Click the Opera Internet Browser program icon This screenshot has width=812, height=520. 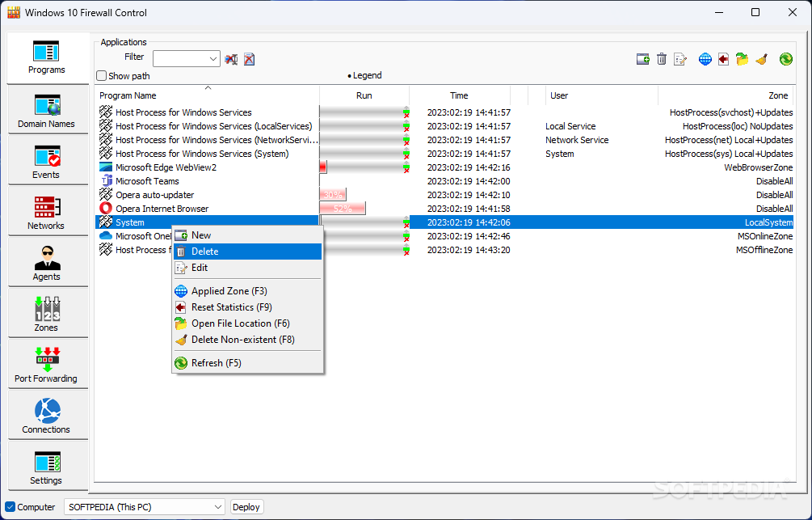click(x=106, y=209)
